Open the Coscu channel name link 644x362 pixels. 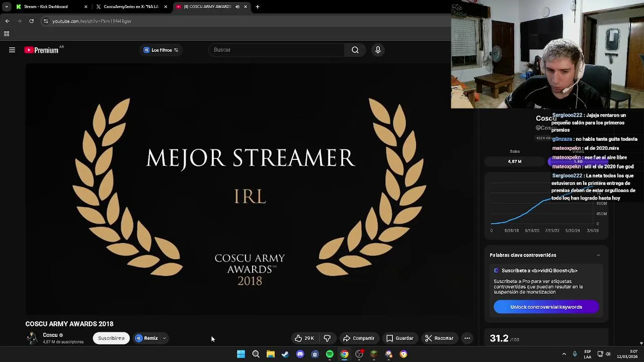50,335
